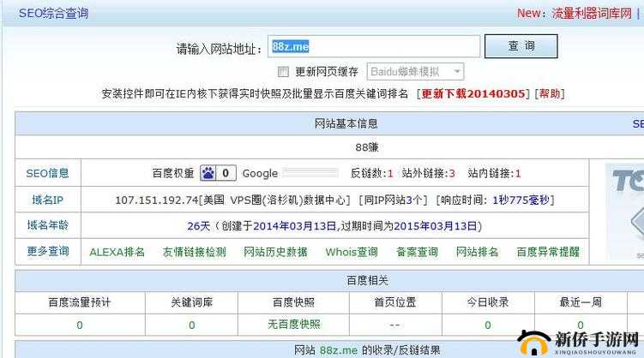The height and width of the screenshot is (358, 644).
Task: Click the 百度快照 column header
Action: pyautogui.click(x=293, y=302)
